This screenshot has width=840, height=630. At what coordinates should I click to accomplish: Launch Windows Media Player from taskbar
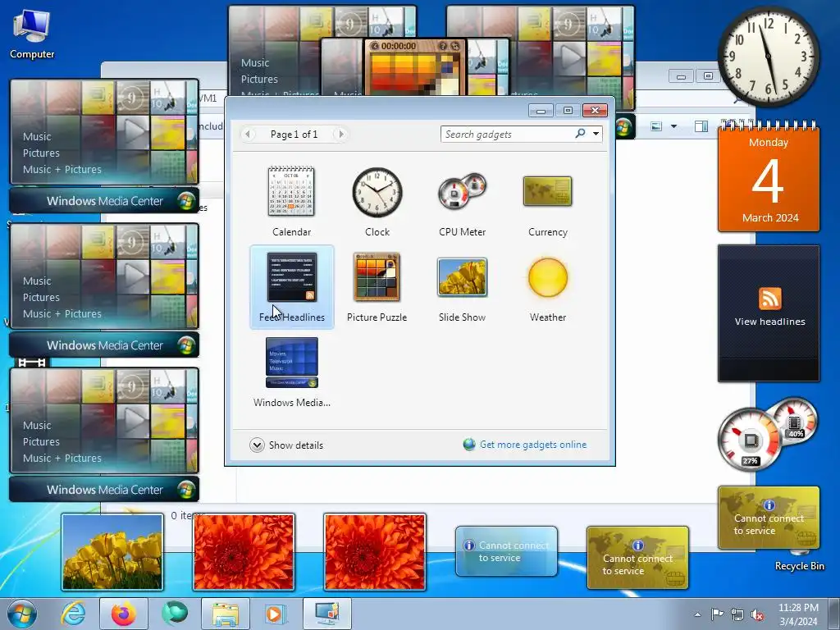pos(276,614)
